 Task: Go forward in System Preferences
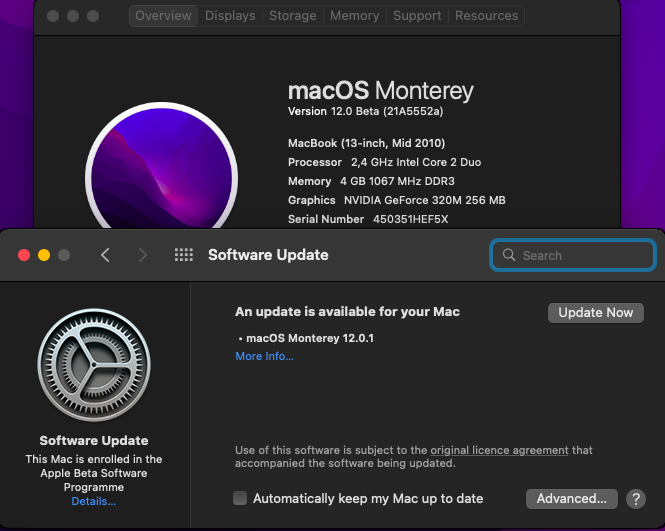tap(142, 255)
